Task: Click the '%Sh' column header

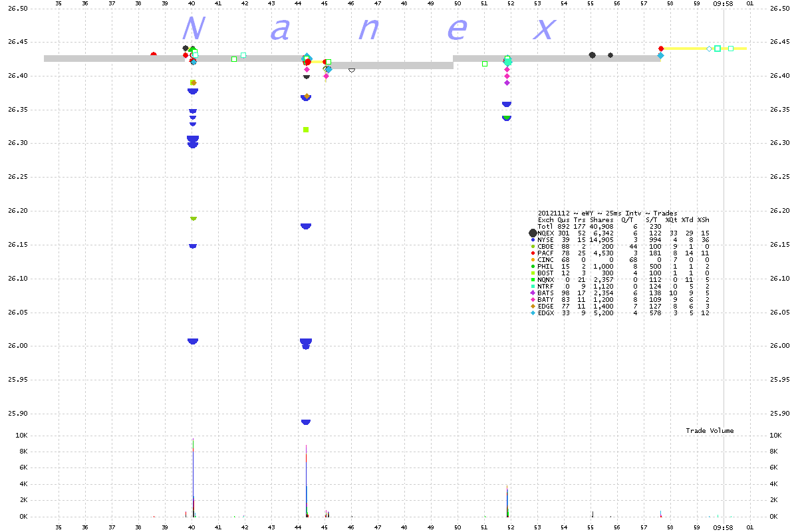Action: 703,219
